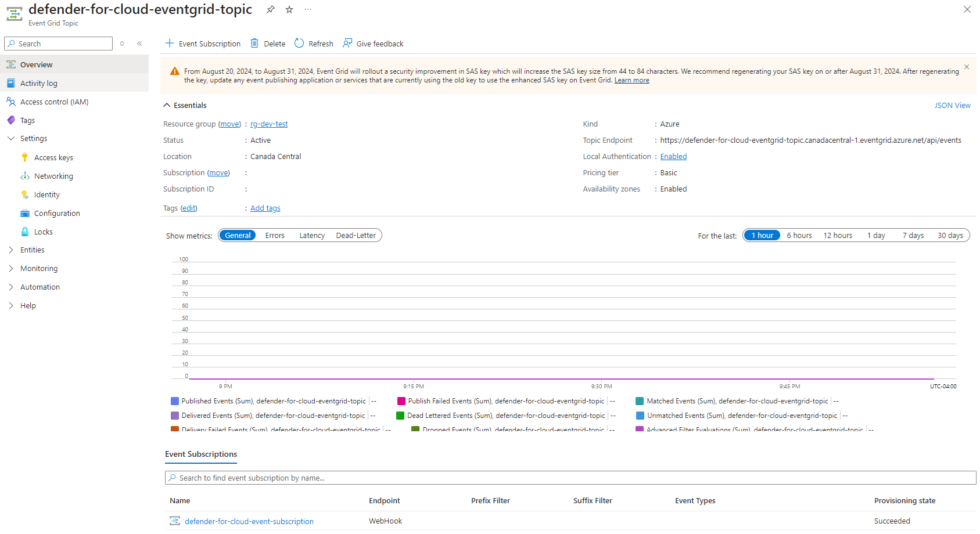Click the sidebar expand/collapse-all arrows icon
The width and height of the screenshot is (980, 534).
[122, 44]
